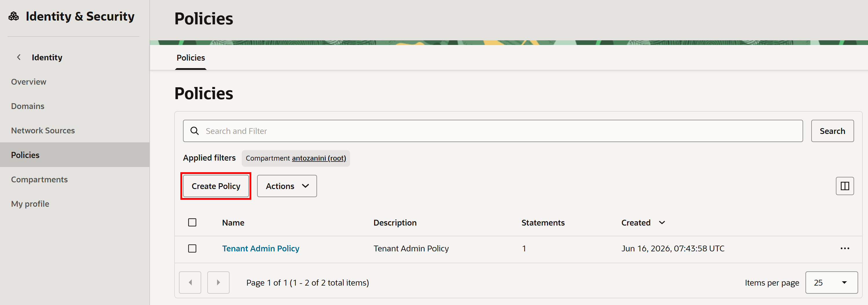Open Domains in the sidebar

(x=28, y=106)
